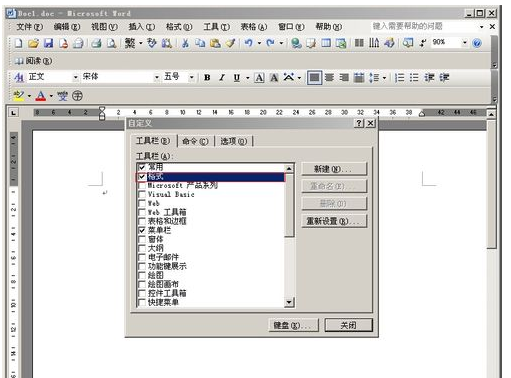Image resolution: width=511 pixels, height=378 pixels.
Task: Click the 新建 button in the dialog
Action: [334, 169]
